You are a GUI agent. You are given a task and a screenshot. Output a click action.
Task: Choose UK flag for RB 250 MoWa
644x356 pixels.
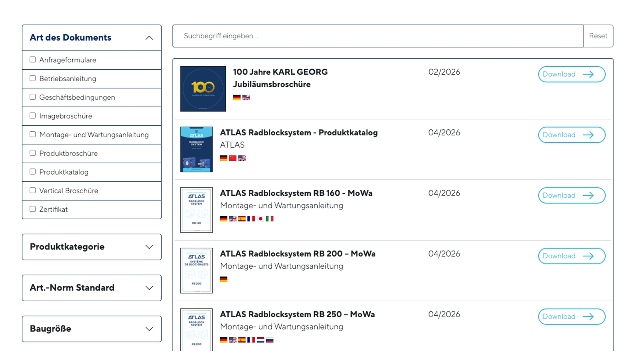[233, 340]
